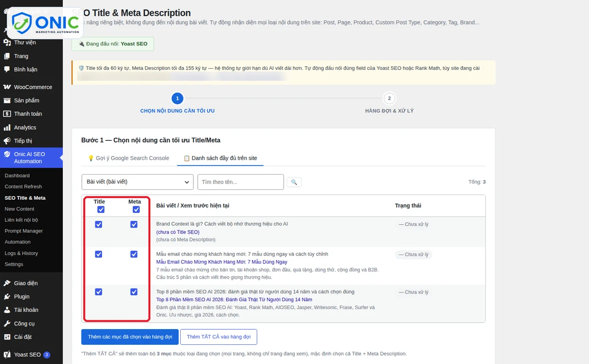Open the Bài viết content type dropdown
Image resolution: width=589 pixels, height=364 pixels.
(137, 182)
